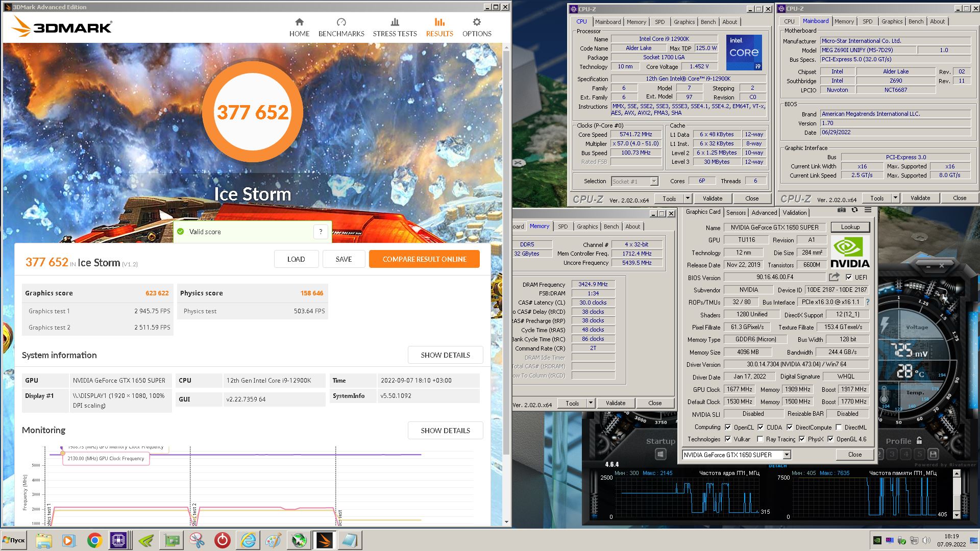980x551 pixels.
Task: Open Windows Explorer from taskbar
Action: 44,540
